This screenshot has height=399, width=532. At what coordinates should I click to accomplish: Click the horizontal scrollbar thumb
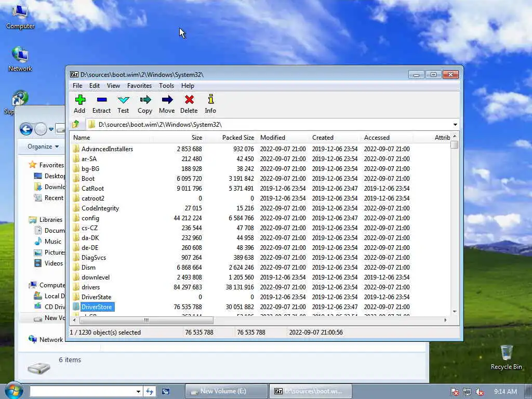(146, 320)
